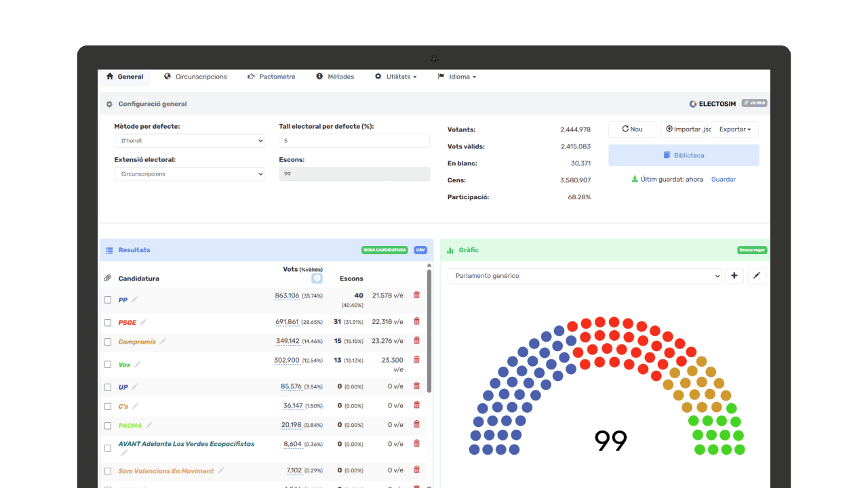Click the clock icon under the Vots header
Screen dimensions: 868x488
tap(317, 279)
